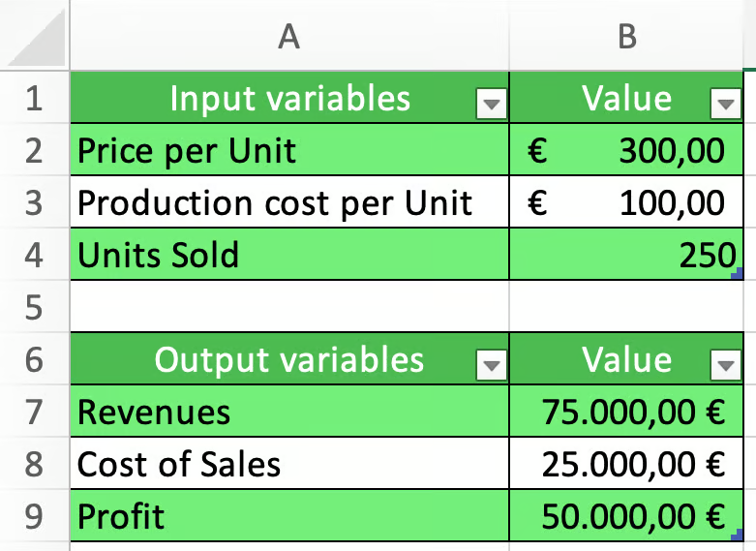Click the 300,00 price value cell

(x=626, y=150)
